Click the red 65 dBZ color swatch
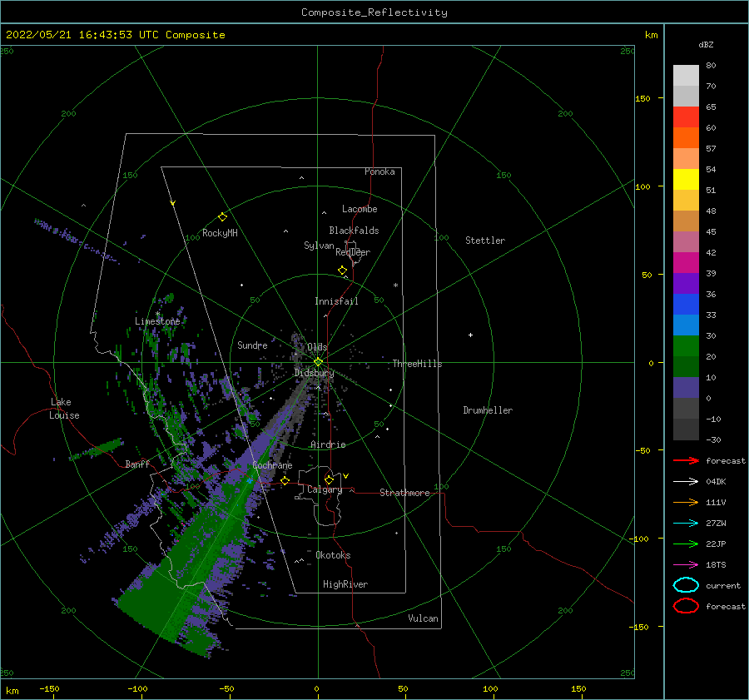This screenshot has height=700, width=749. (686, 117)
